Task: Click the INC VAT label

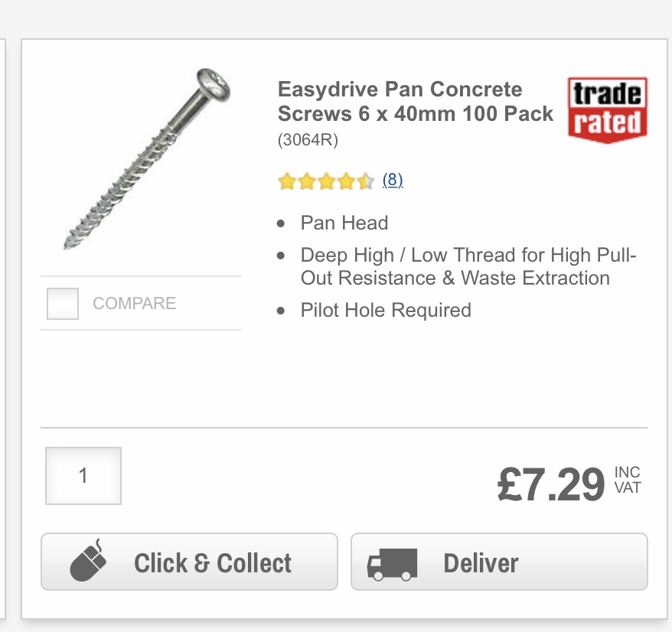Action: [628, 480]
